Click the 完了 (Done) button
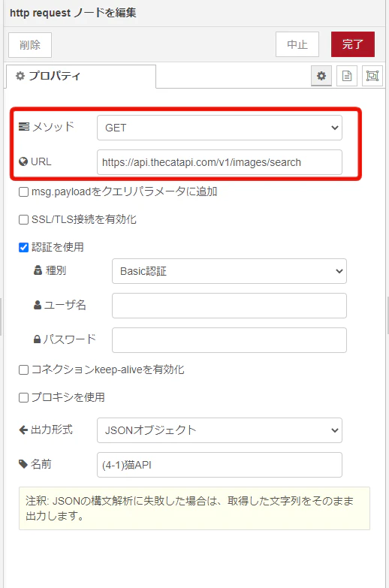The height and width of the screenshot is (588, 389). coord(353,44)
